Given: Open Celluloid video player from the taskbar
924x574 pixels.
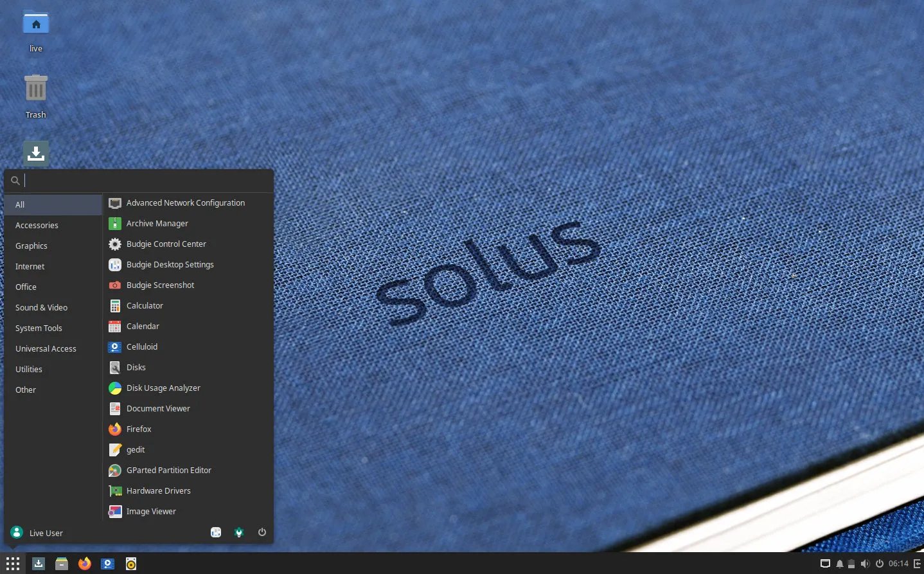Looking at the screenshot, I should point(108,564).
